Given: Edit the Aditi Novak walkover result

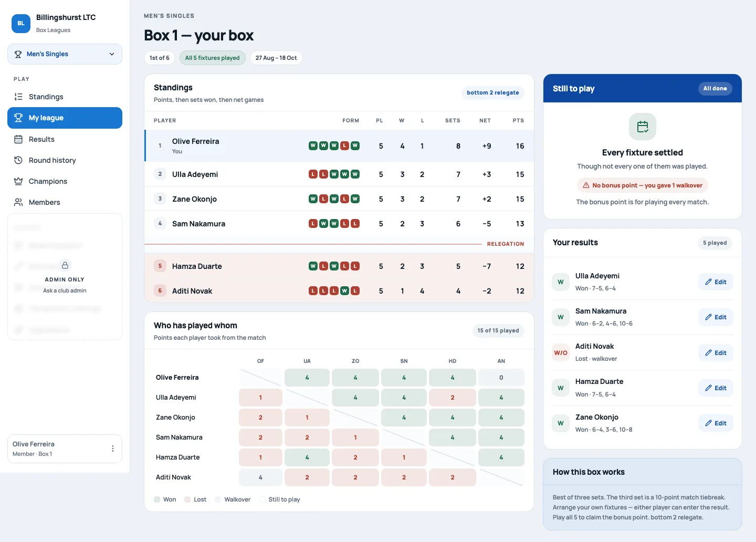Looking at the screenshot, I should pyautogui.click(x=716, y=353).
